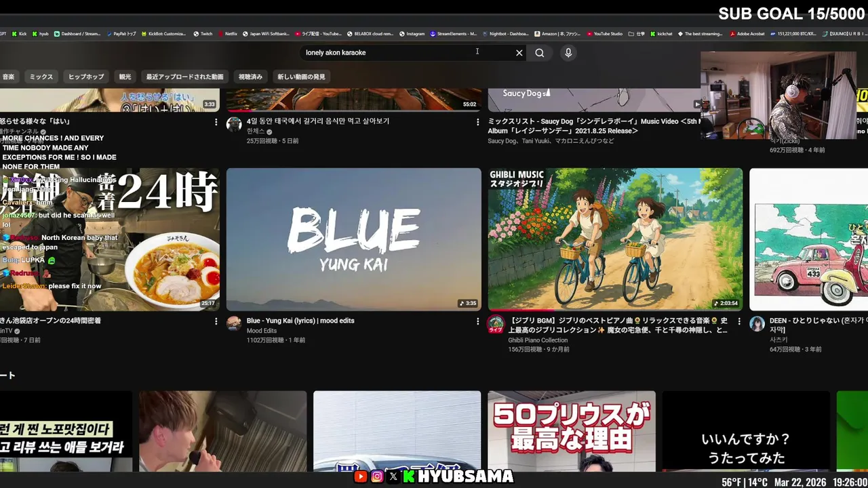Image resolution: width=868 pixels, height=488 pixels.
Task: Open the いいんですか？うたってみた short
Action: coord(746,431)
